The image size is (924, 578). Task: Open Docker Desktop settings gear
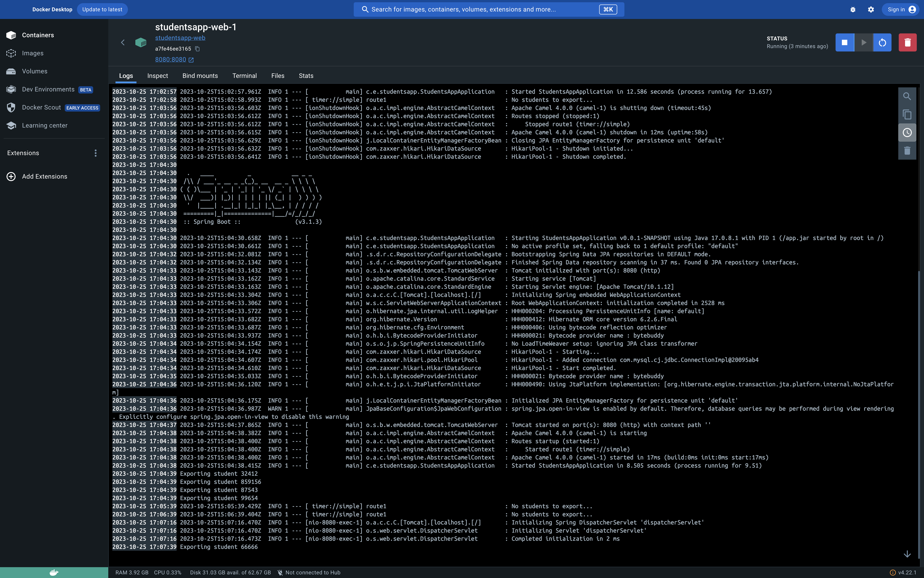point(871,9)
